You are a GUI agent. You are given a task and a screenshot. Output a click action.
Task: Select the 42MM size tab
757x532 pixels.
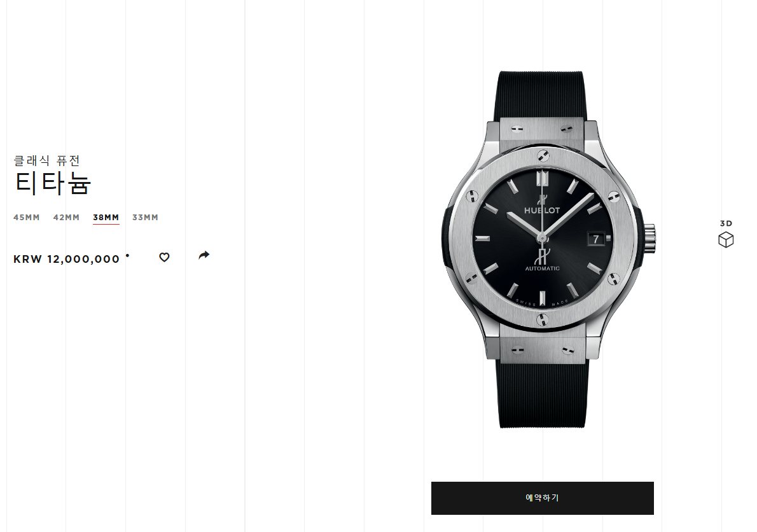pos(66,218)
